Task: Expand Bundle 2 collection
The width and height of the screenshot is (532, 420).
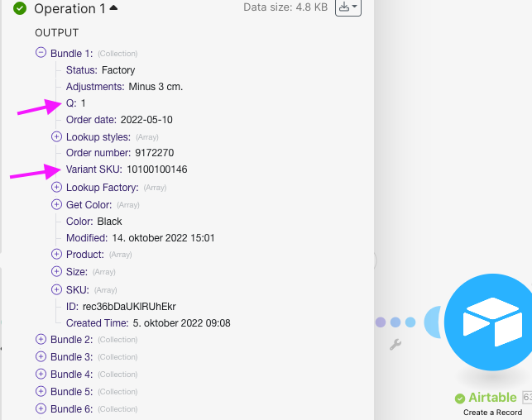Action: point(41,339)
